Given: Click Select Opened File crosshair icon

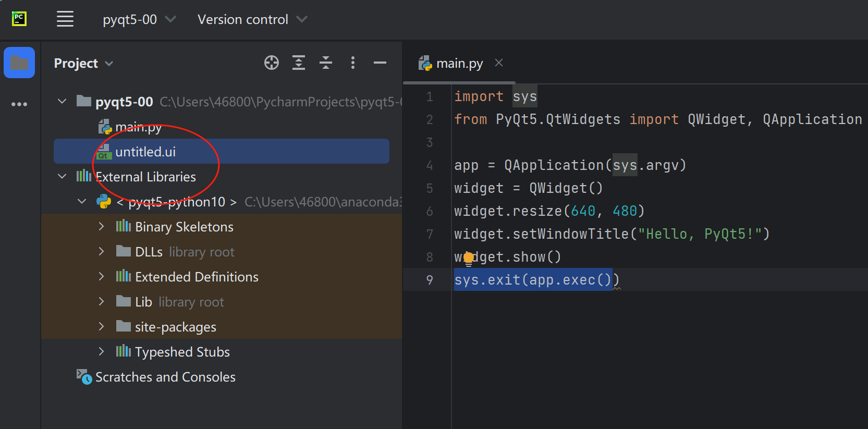Looking at the screenshot, I should pyautogui.click(x=272, y=63).
